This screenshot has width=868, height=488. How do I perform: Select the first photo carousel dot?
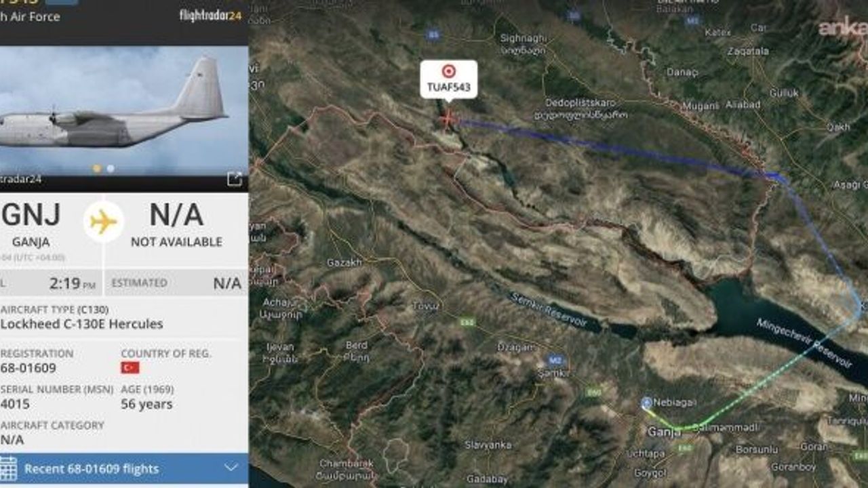(x=97, y=169)
